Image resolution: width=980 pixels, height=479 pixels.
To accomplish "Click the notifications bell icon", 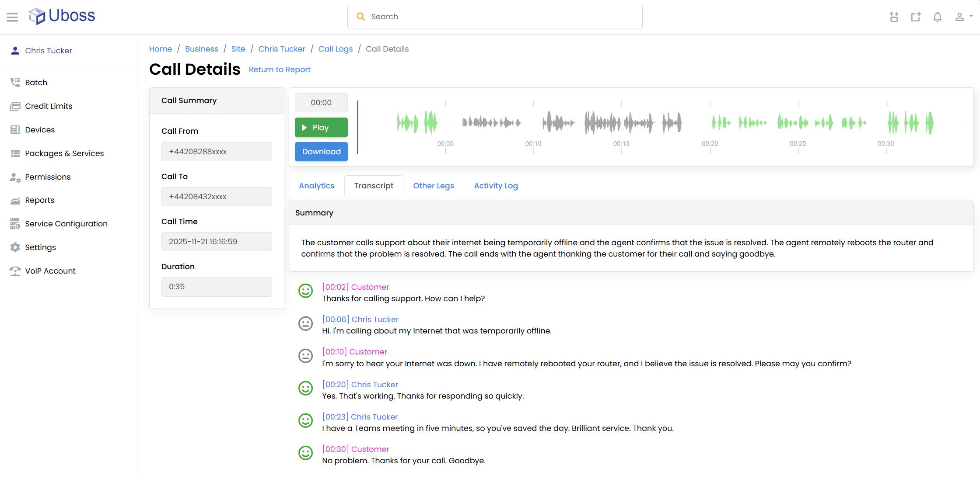I will coord(937,17).
